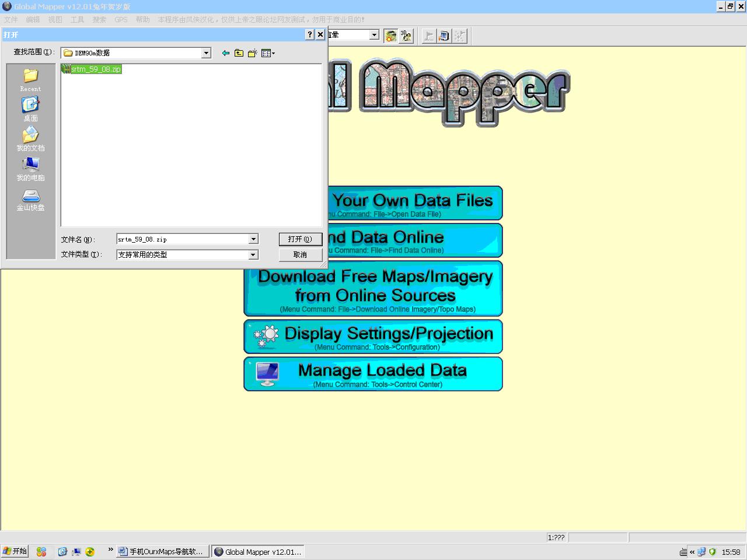Click Global Mapper taskbar button
747x560 pixels.
(x=257, y=551)
